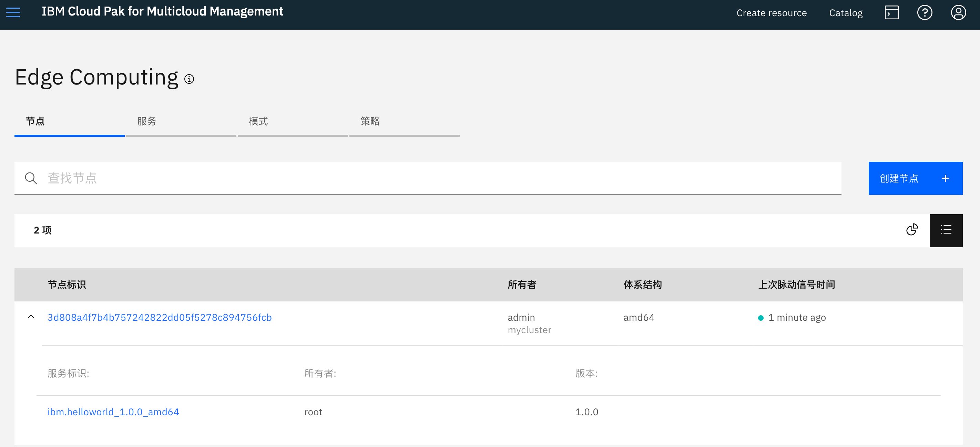980x447 pixels.
Task: Click the search magnifier icon
Action: coord(31,178)
